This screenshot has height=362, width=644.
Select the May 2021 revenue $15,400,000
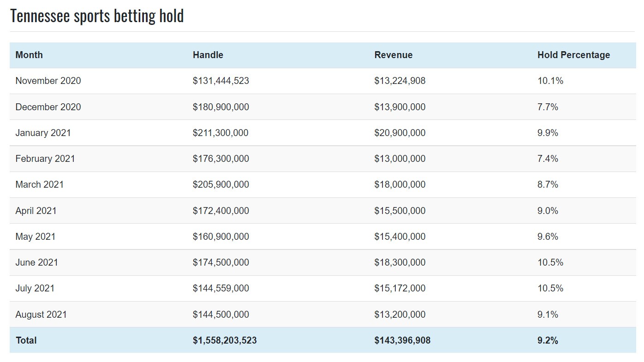[400, 237]
